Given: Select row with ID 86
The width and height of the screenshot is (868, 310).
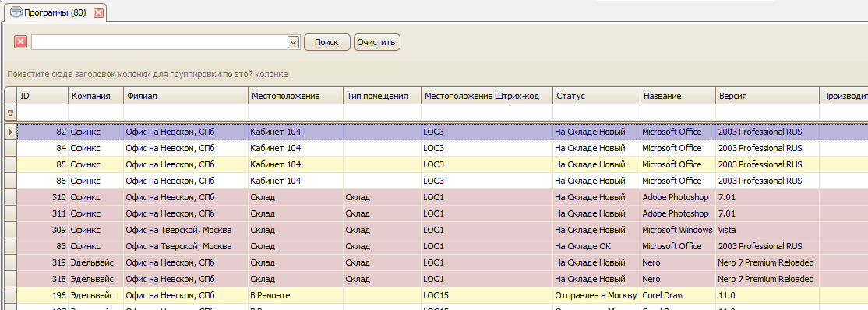Looking at the screenshot, I should pos(443,181).
